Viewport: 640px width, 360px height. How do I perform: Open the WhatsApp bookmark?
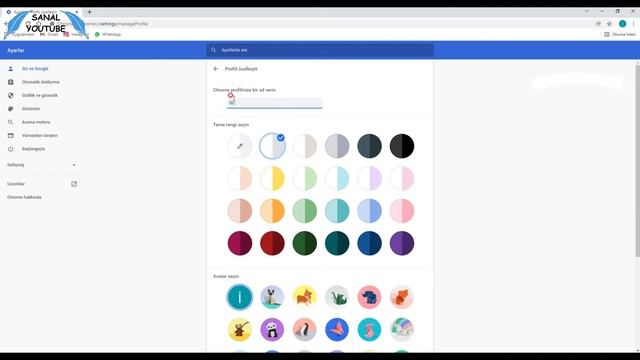108,34
